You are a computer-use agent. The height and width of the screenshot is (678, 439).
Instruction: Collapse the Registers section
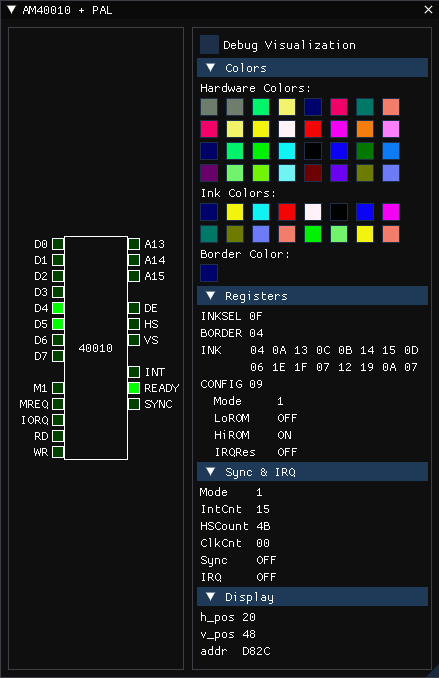[x=313, y=296]
